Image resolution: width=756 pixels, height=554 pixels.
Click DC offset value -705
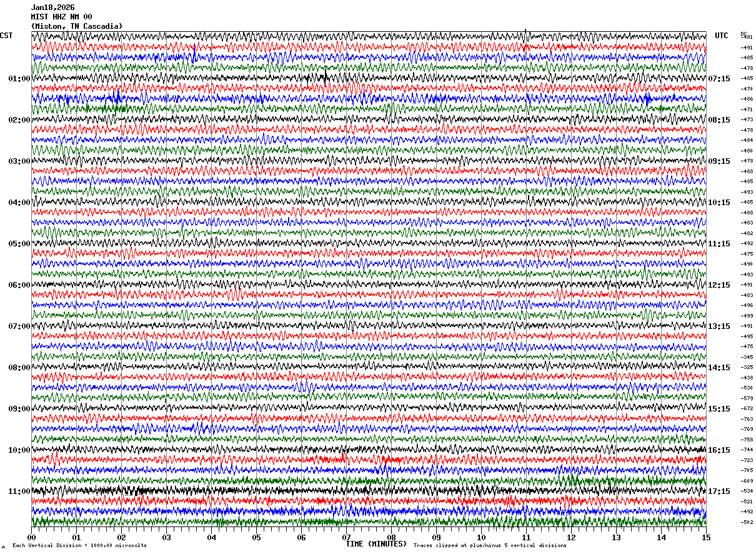(x=747, y=470)
